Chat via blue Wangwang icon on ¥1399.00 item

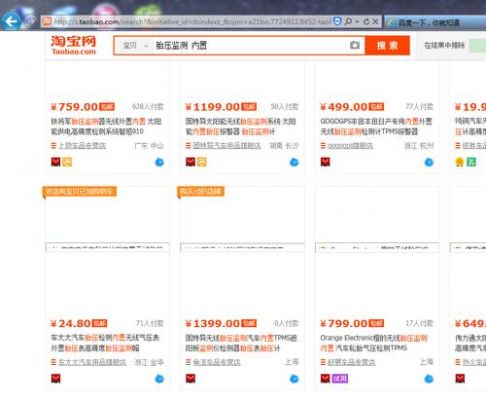pos(294,379)
